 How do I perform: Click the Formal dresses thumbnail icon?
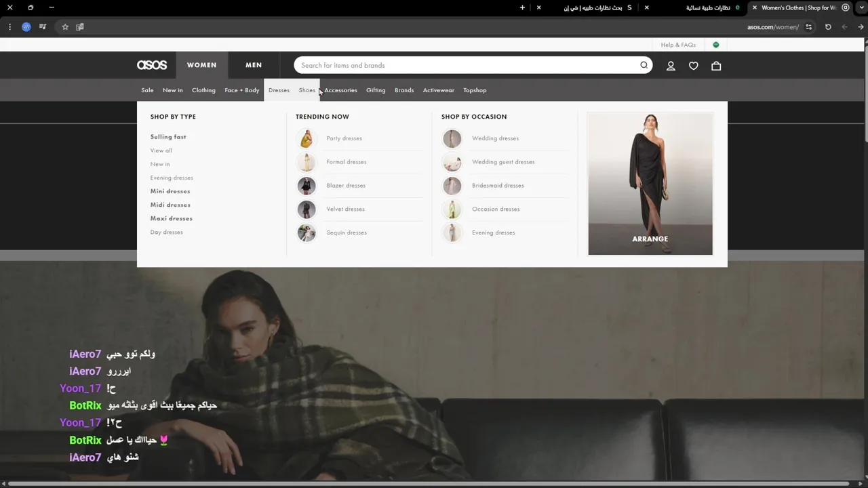(307, 162)
